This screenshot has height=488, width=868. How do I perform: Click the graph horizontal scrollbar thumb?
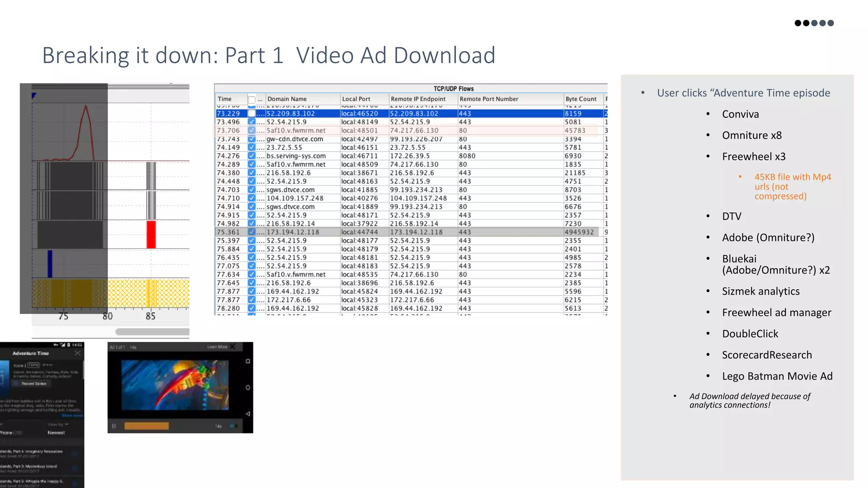tap(152, 332)
